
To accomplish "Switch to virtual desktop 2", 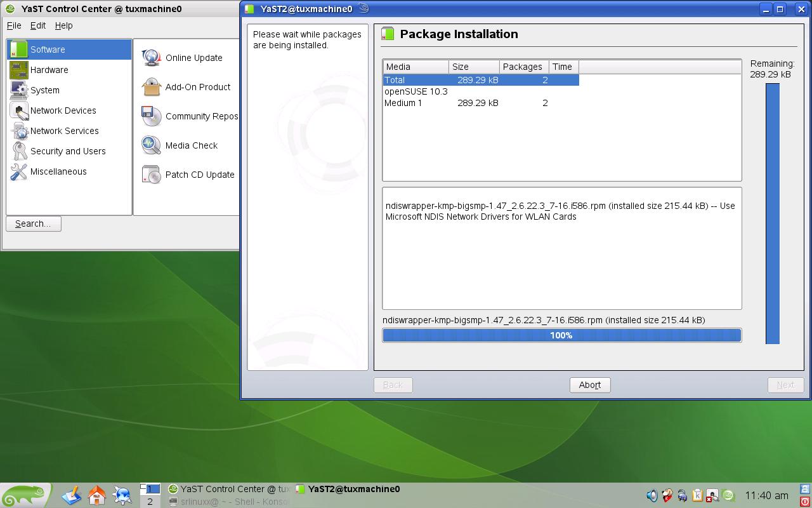I will point(150,502).
